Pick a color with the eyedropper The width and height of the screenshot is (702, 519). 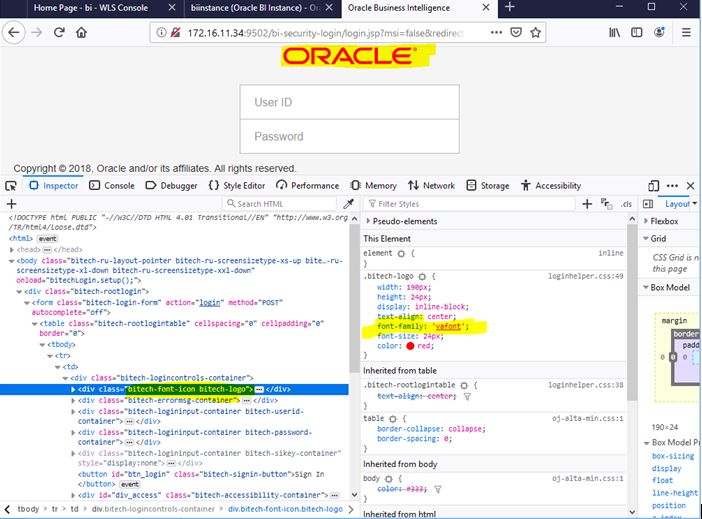[x=348, y=204]
